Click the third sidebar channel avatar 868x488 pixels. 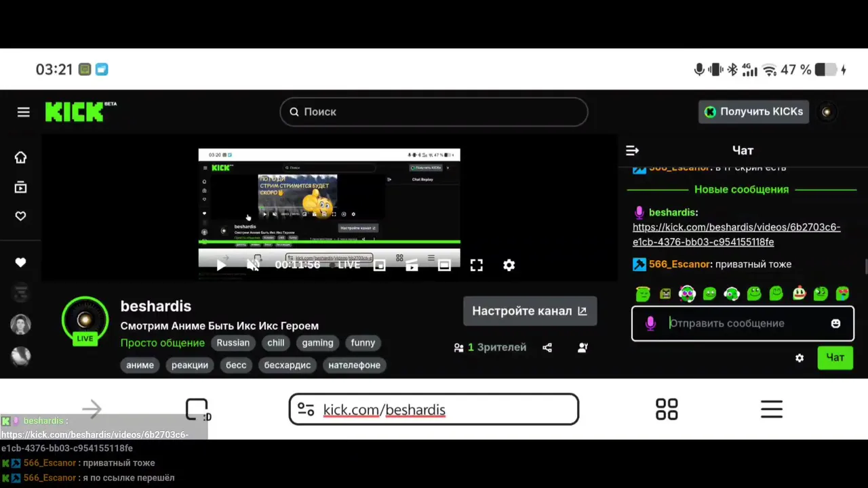click(21, 356)
